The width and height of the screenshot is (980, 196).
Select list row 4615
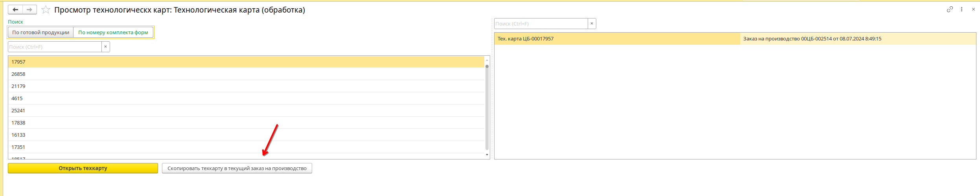click(17, 98)
